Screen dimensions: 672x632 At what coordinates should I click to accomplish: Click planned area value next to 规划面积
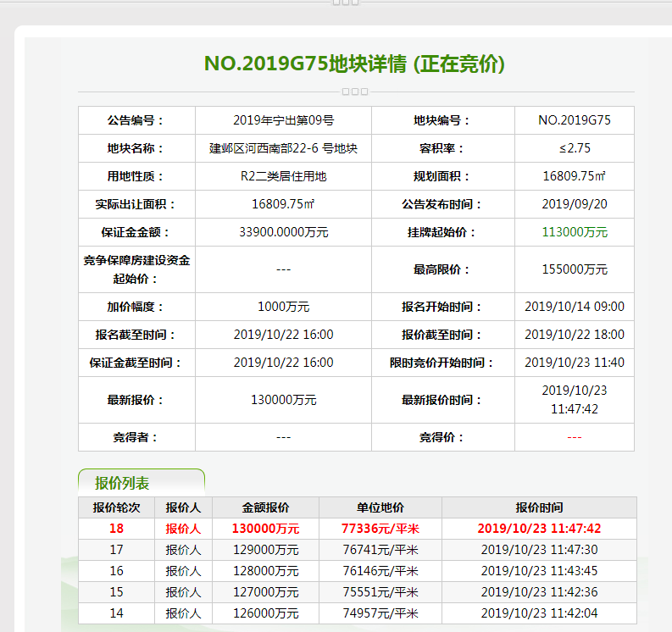(575, 176)
